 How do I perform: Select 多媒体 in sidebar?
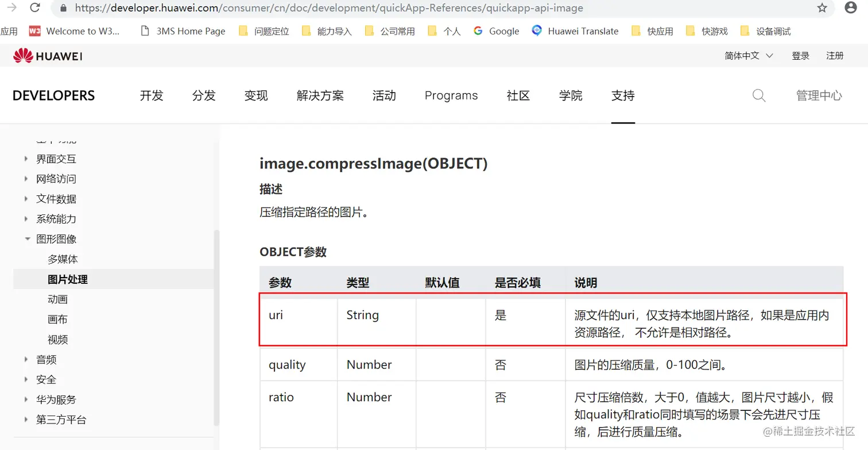click(63, 259)
